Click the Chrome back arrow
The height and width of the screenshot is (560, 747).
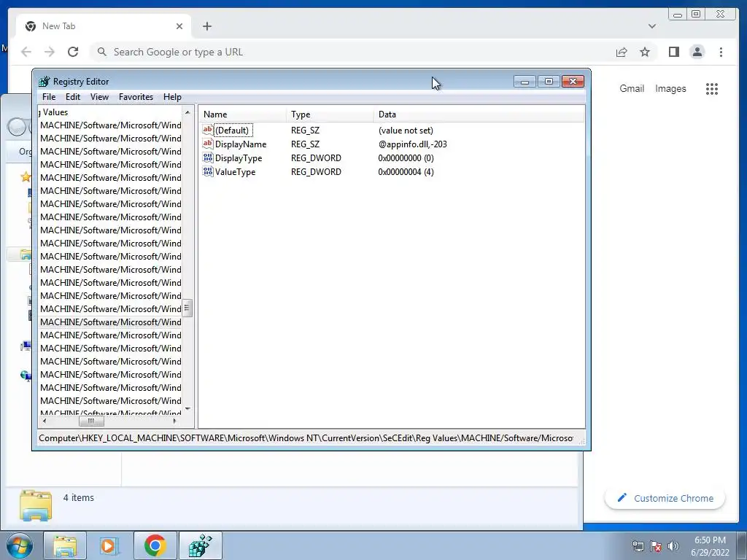[x=26, y=52]
